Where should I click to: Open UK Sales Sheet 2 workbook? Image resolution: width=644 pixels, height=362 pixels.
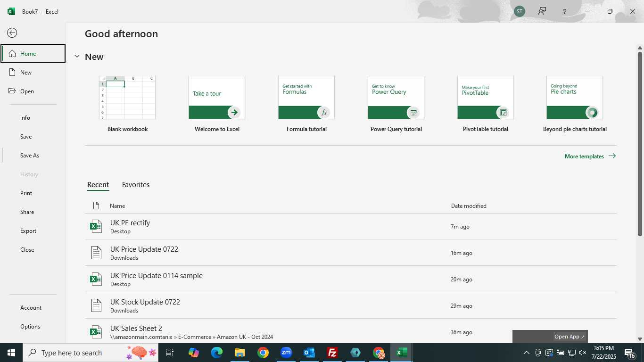351,332
